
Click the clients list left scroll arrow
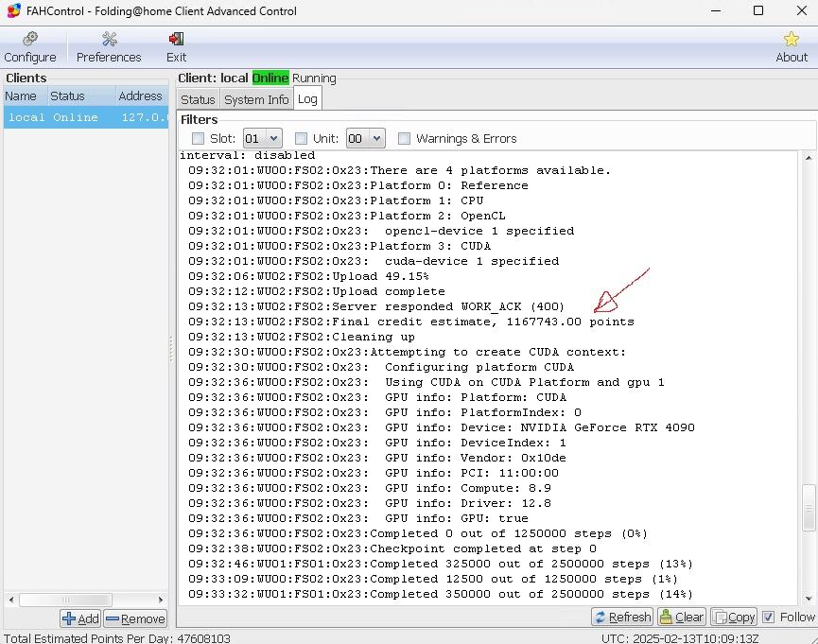[x=11, y=600]
